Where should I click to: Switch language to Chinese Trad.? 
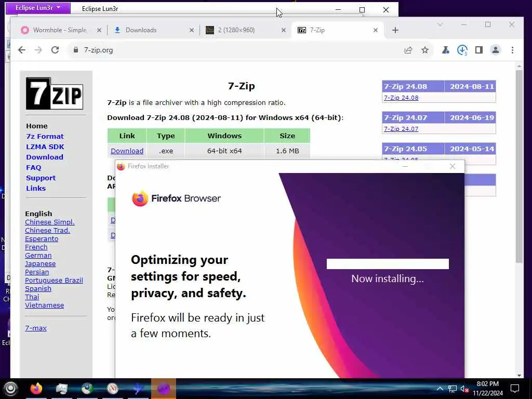[x=47, y=230]
